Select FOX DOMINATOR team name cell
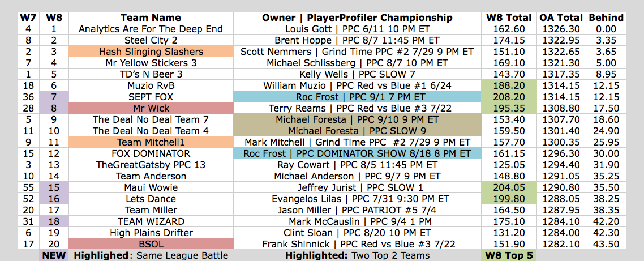 (x=151, y=153)
